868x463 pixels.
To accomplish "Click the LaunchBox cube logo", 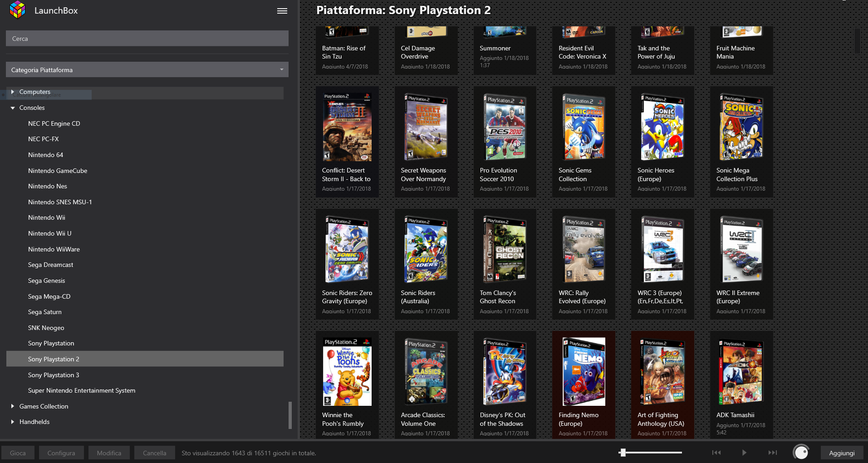I will 18,10.
